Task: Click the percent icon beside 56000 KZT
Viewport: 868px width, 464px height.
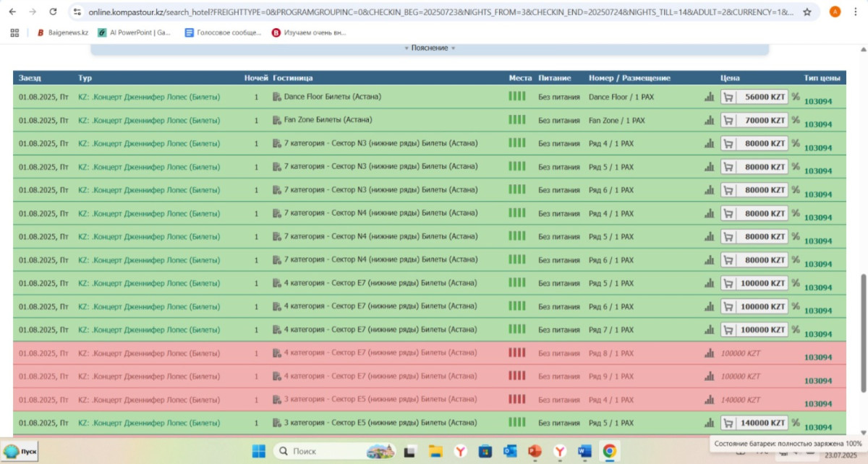Action: pos(796,97)
